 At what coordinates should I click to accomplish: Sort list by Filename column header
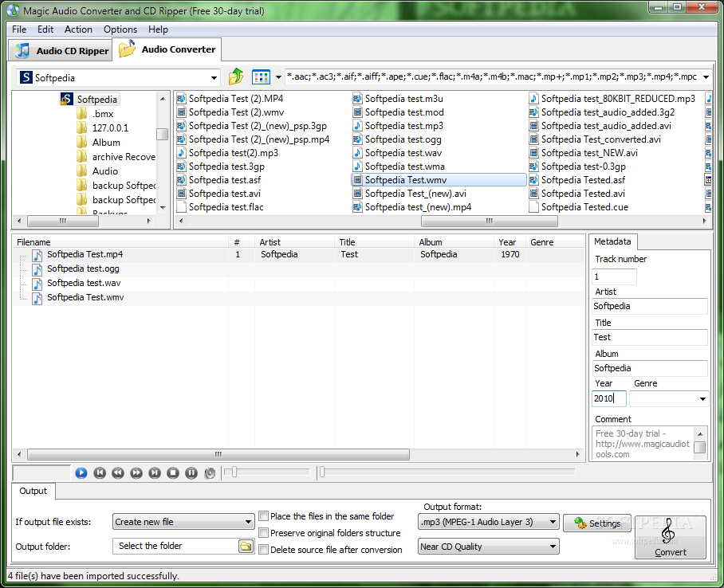pos(120,242)
